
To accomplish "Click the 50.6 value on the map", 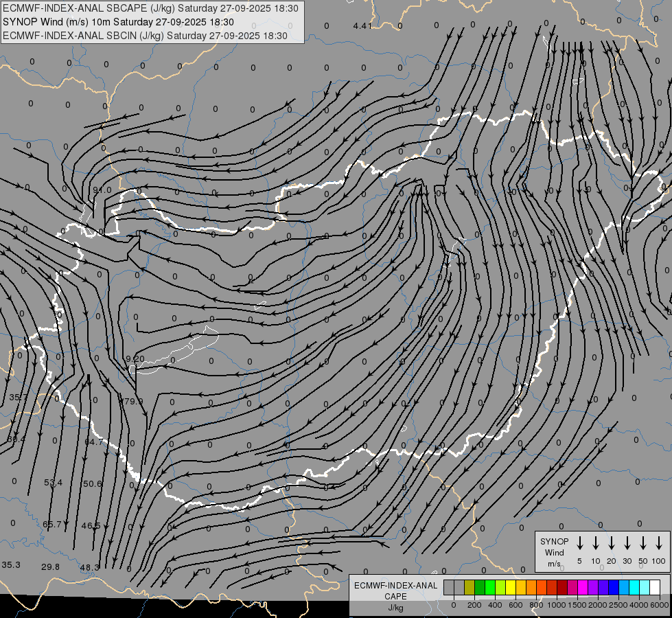I will [x=93, y=484].
